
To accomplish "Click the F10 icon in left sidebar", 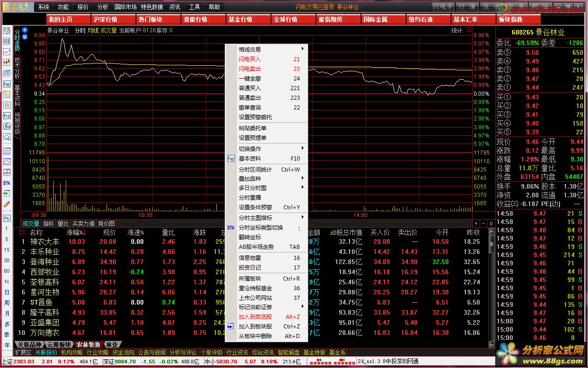I will (x=7, y=84).
